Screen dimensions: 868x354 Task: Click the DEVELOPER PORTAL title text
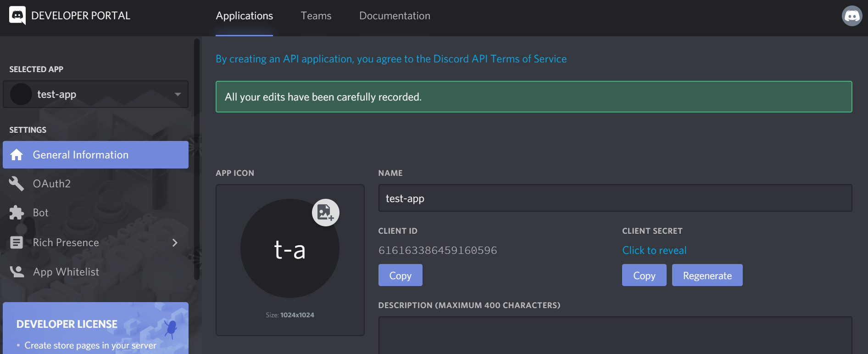tap(81, 16)
